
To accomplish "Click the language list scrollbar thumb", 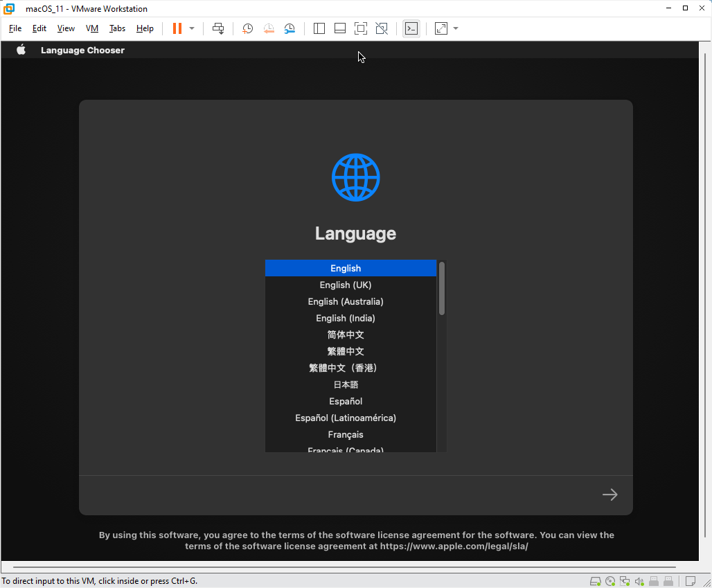I will pos(442,288).
